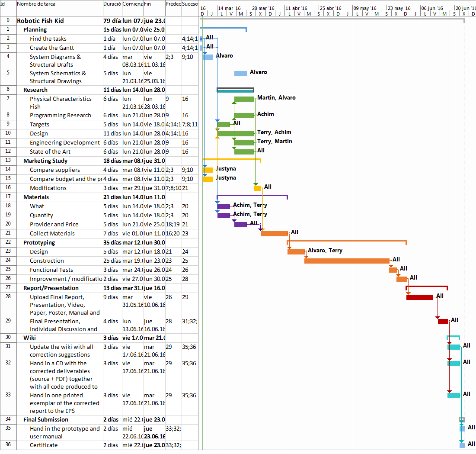Select the "Id" column header
The width and height of the screenshot is (476, 454).
coord(3,4)
